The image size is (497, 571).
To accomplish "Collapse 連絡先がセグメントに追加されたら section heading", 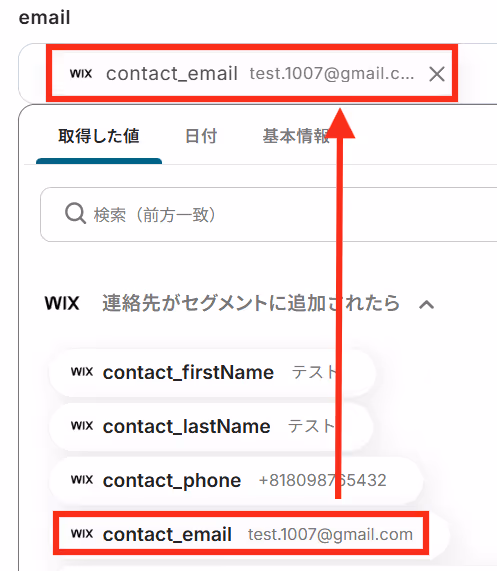I will click(251, 303).
